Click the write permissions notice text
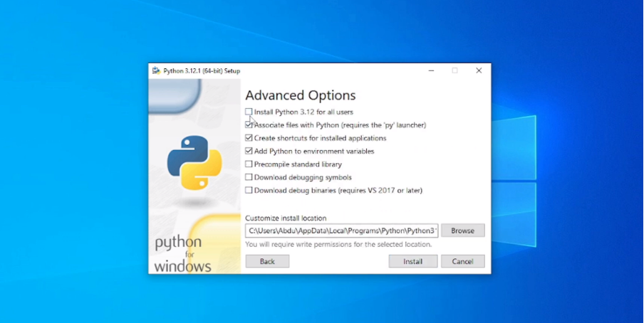The image size is (644, 323). click(x=338, y=245)
